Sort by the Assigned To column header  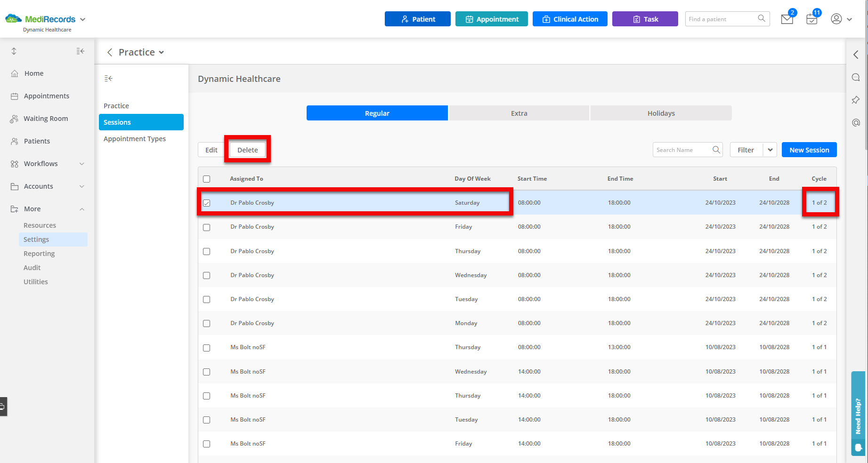click(x=246, y=179)
